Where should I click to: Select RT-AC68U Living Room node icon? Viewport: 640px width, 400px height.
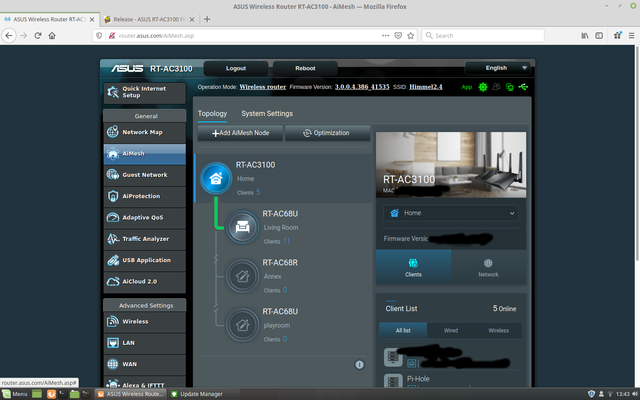(242, 227)
